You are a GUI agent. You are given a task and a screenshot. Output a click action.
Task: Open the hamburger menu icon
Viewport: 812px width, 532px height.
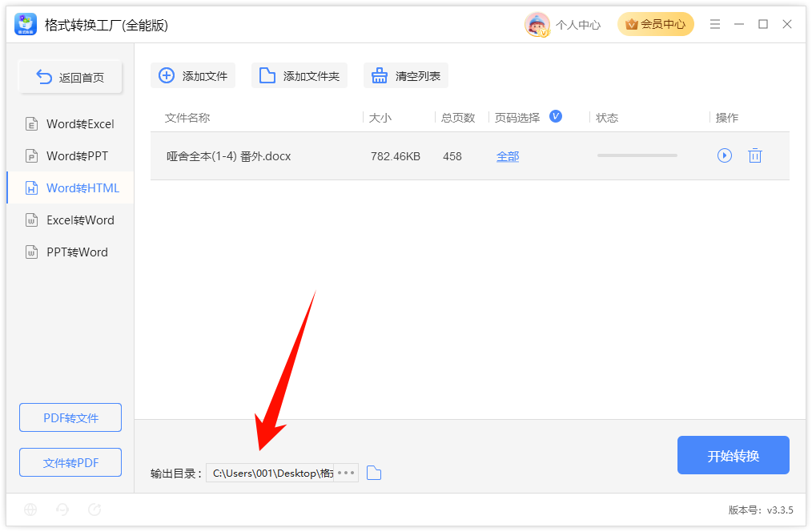pyautogui.click(x=715, y=24)
